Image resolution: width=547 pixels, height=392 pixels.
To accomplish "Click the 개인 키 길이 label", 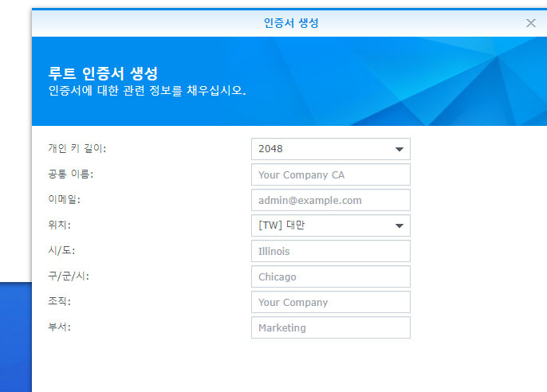I will pyautogui.click(x=77, y=149).
